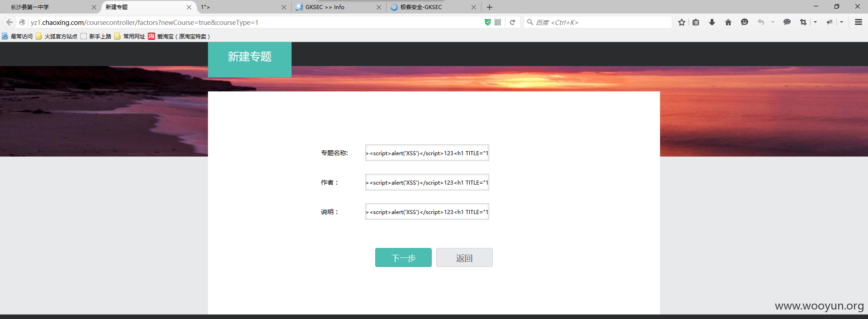The height and width of the screenshot is (319, 868).
Task: Click the search magnifier icon
Action: tap(530, 22)
